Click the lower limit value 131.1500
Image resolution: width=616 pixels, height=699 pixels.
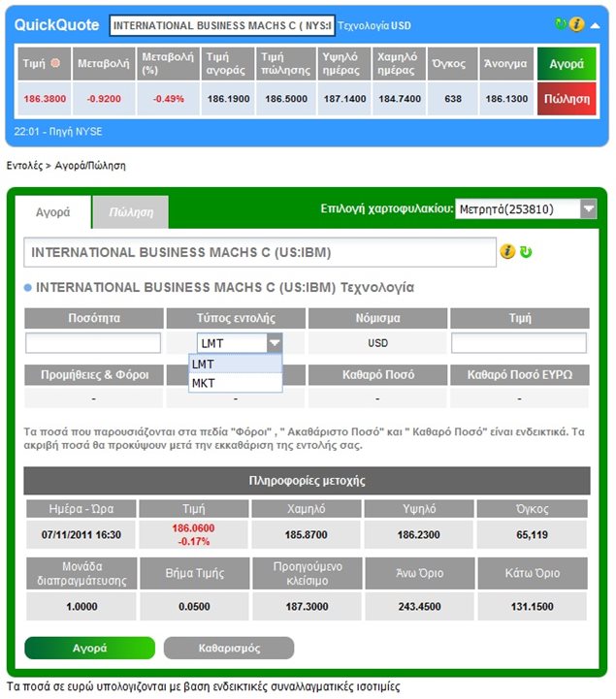pos(533,606)
